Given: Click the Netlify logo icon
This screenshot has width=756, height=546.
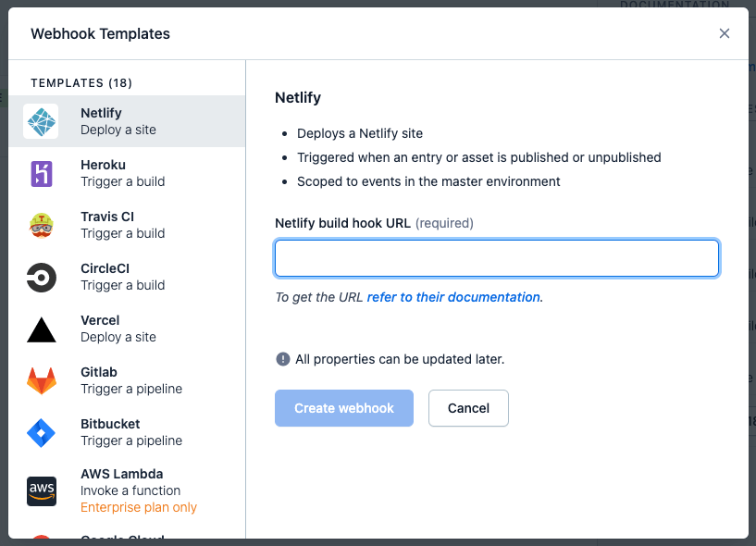Looking at the screenshot, I should tap(41, 121).
